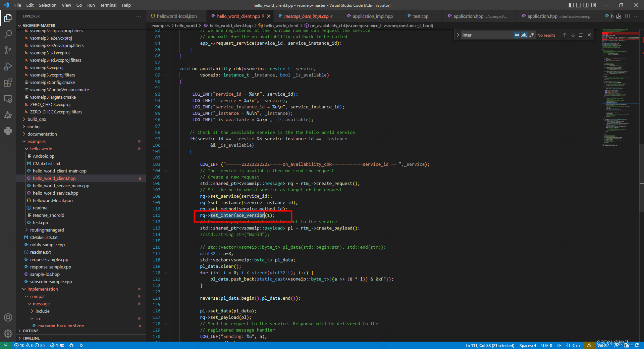Open the Terminal menu
Viewport: 644px width, 349px height.
click(108, 5)
